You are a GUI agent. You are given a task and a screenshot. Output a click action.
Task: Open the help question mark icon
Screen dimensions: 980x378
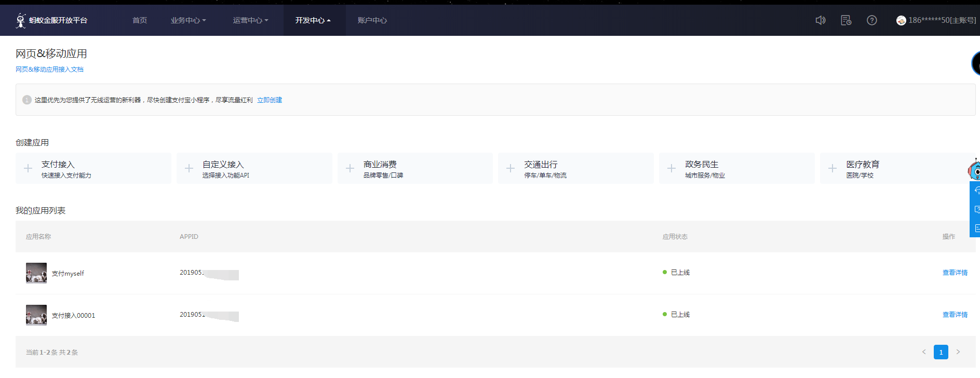(872, 20)
